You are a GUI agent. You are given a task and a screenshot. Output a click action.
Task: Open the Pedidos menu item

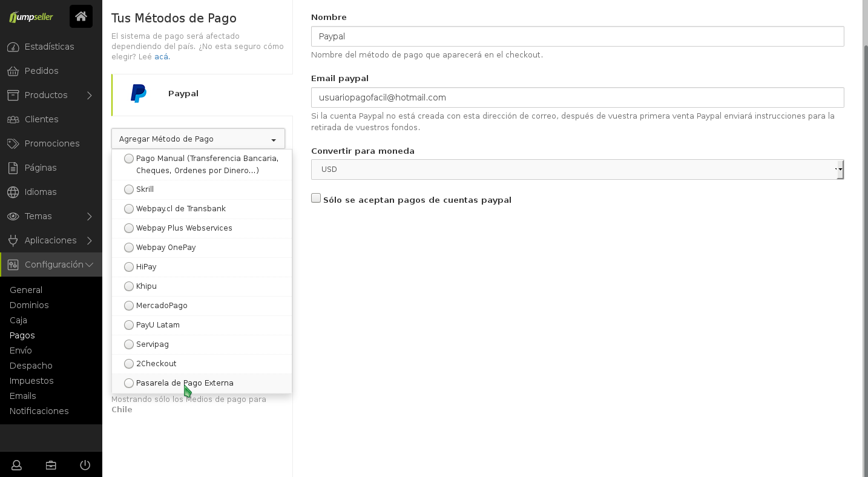(x=51, y=71)
